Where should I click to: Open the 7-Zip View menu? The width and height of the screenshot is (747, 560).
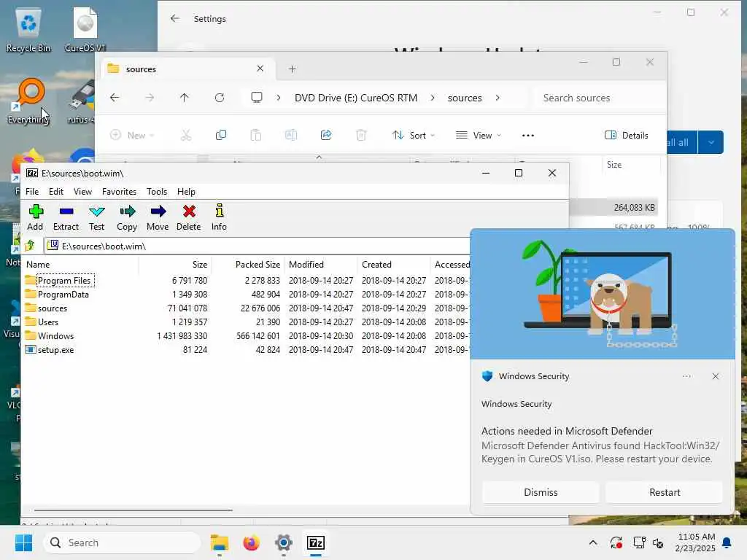tap(82, 192)
